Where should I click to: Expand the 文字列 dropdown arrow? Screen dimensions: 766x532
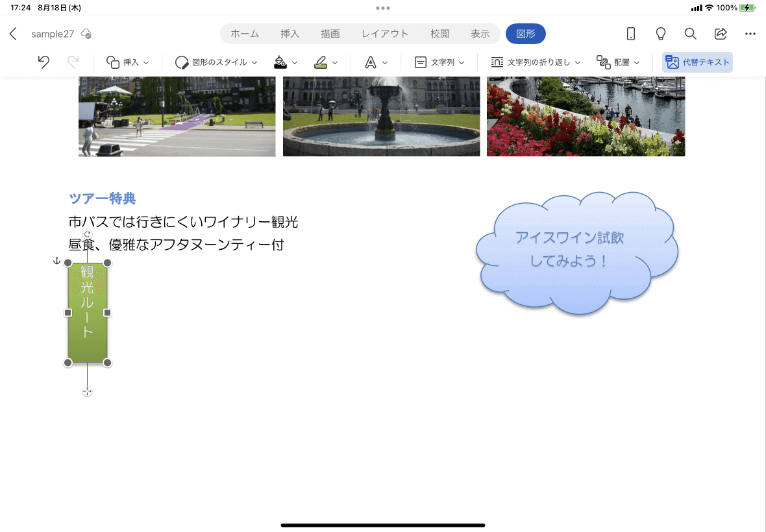pyautogui.click(x=462, y=62)
